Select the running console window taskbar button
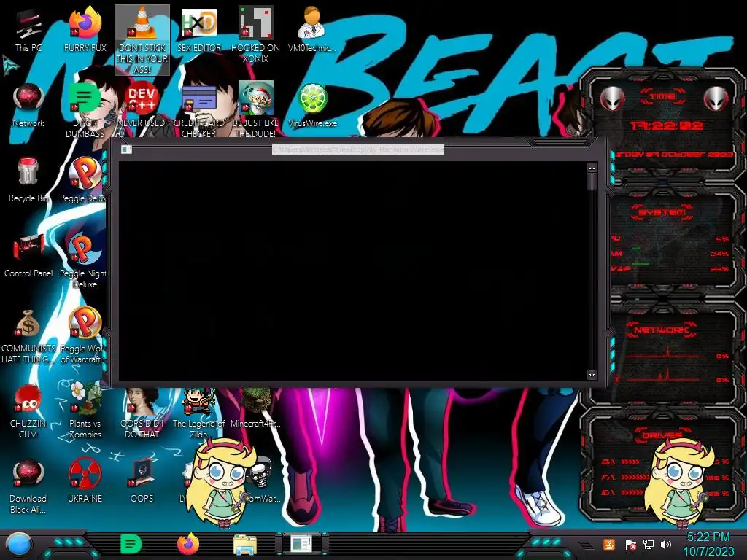747x560 pixels. pos(301,544)
